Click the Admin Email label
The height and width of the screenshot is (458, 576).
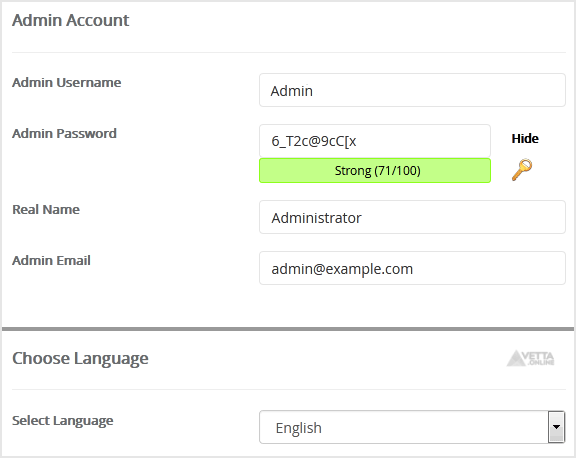[51, 260]
